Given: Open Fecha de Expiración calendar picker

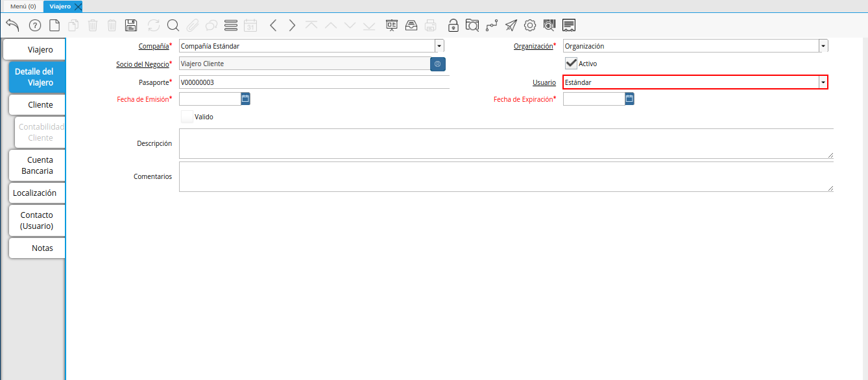Looking at the screenshot, I should click(x=629, y=99).
